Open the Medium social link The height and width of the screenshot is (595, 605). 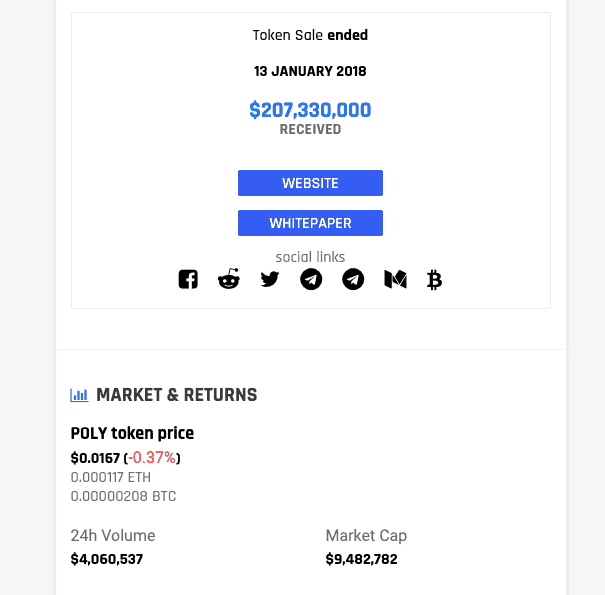[x=394, y=280]
